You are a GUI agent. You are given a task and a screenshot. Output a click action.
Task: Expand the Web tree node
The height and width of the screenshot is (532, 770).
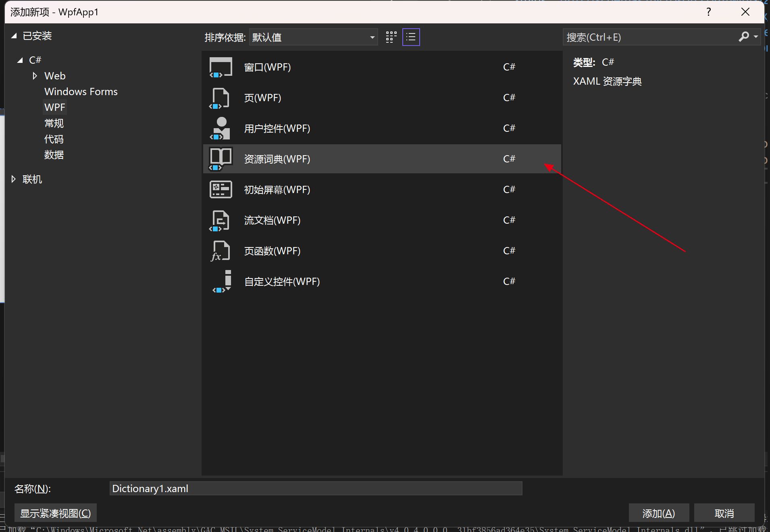(35, 76)
